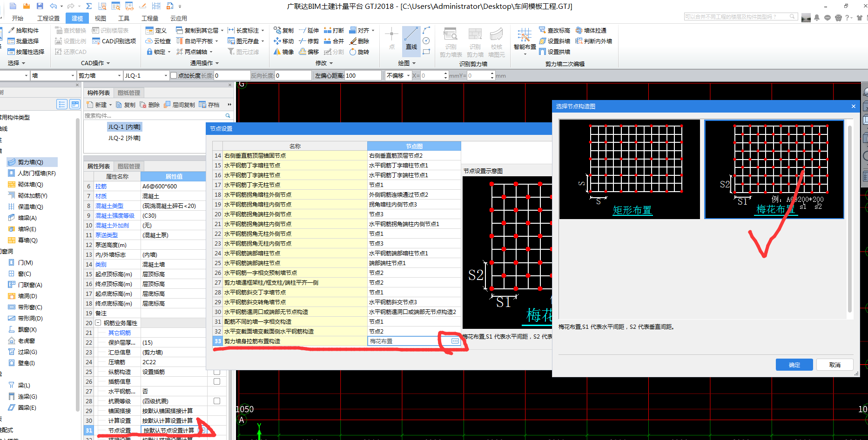Click the 合并 tool
Viewport: 868px width, 440px height.
[334, 41]
